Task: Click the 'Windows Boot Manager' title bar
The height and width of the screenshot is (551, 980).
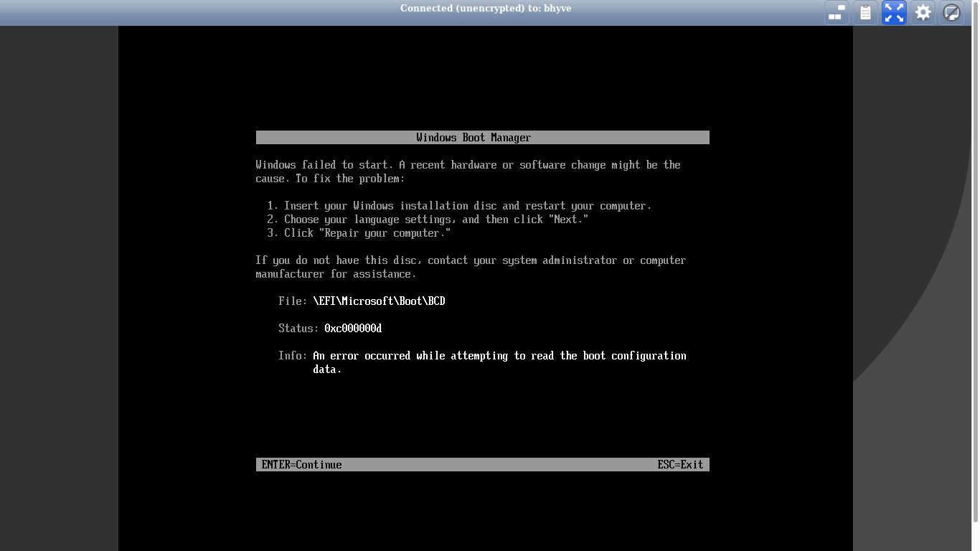Action: tap(482, 138)
